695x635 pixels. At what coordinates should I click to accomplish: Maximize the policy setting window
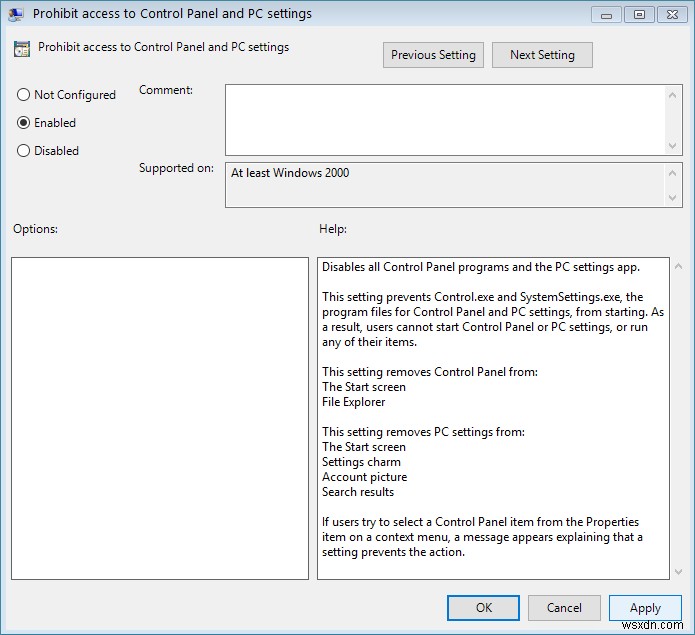point(640,14)
